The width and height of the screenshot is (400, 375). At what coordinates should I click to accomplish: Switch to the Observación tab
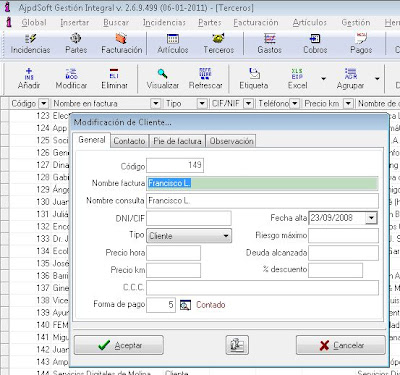(231, 141)
